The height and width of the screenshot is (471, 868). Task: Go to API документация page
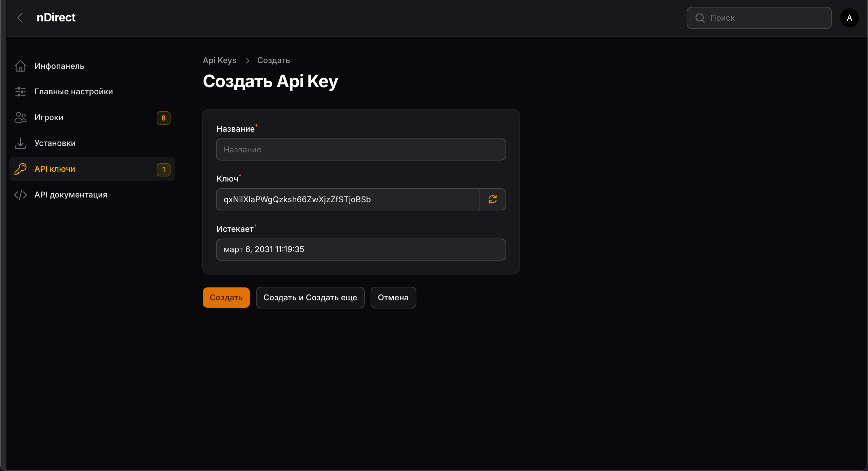[71, 195]
